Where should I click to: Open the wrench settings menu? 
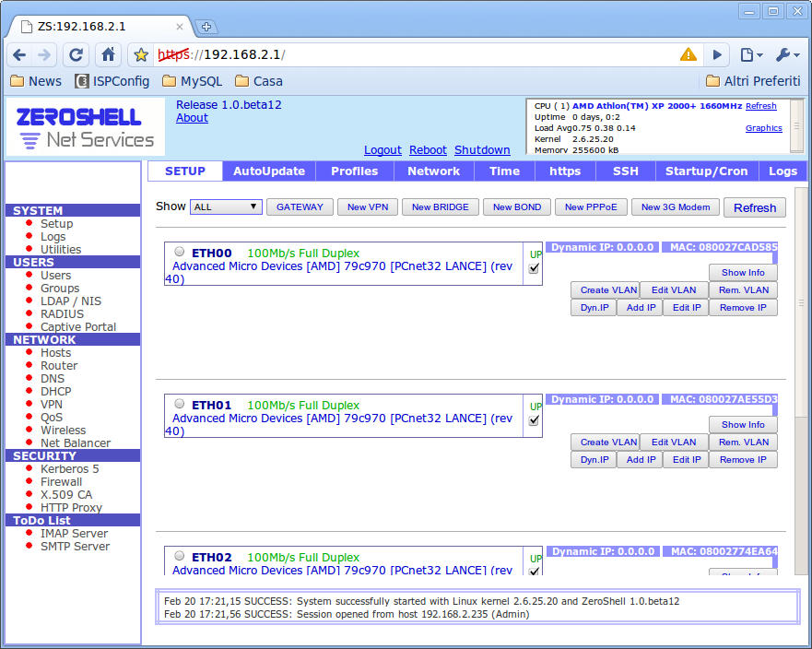click(788, 55)
